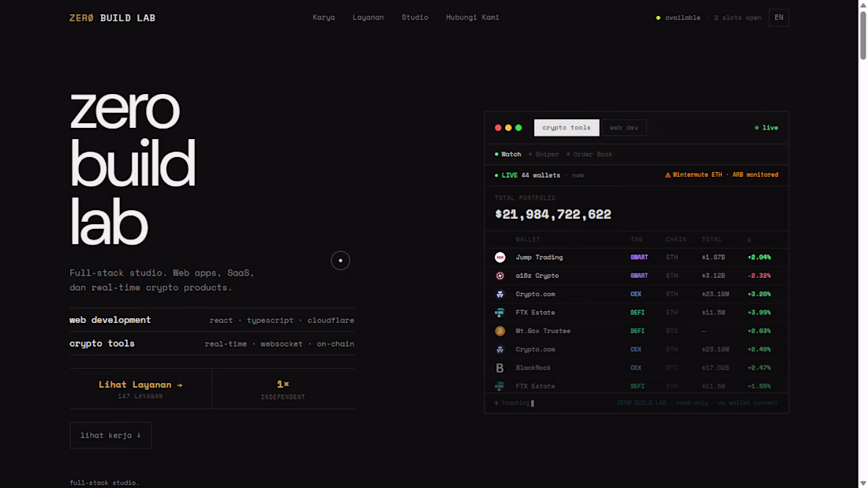Switch language with the EN button
This screenshot has height=488, width=868.
778,17
